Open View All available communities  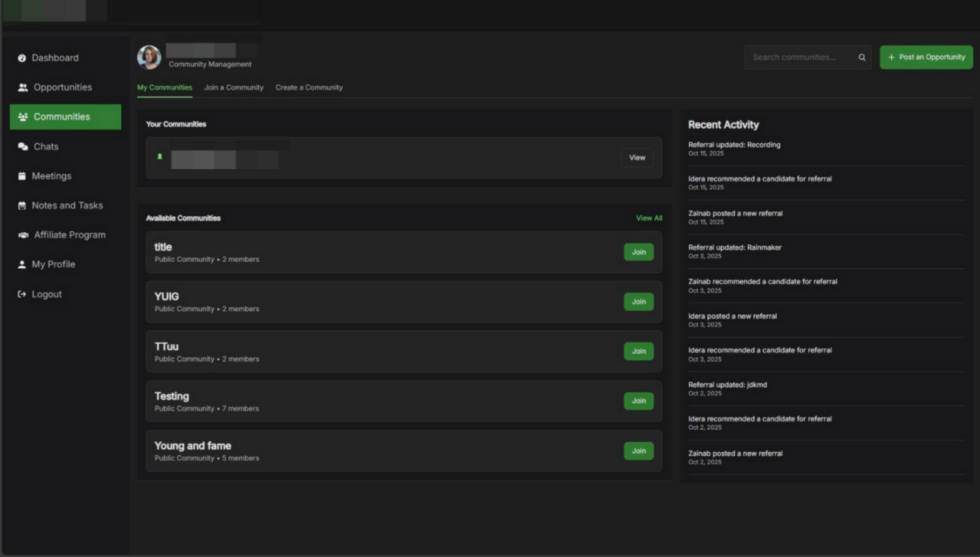[x=649, y=218]
